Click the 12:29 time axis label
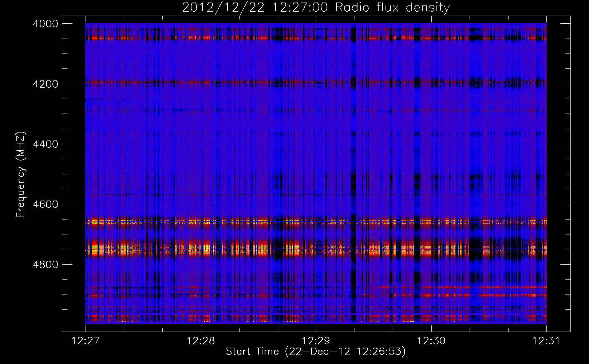The height and width of the screenshot is (364, 589). pyautogui.click(x=316, y=341)
